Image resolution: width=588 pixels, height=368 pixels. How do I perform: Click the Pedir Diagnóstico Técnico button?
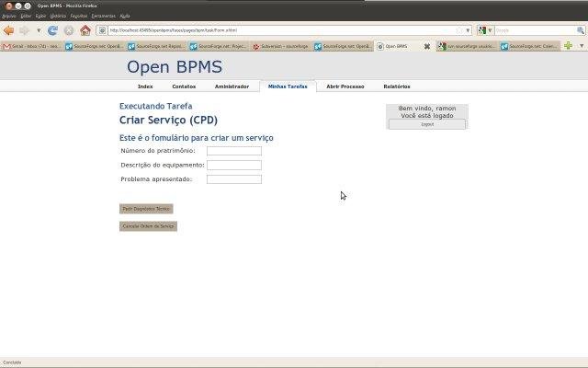pos(146,209)
